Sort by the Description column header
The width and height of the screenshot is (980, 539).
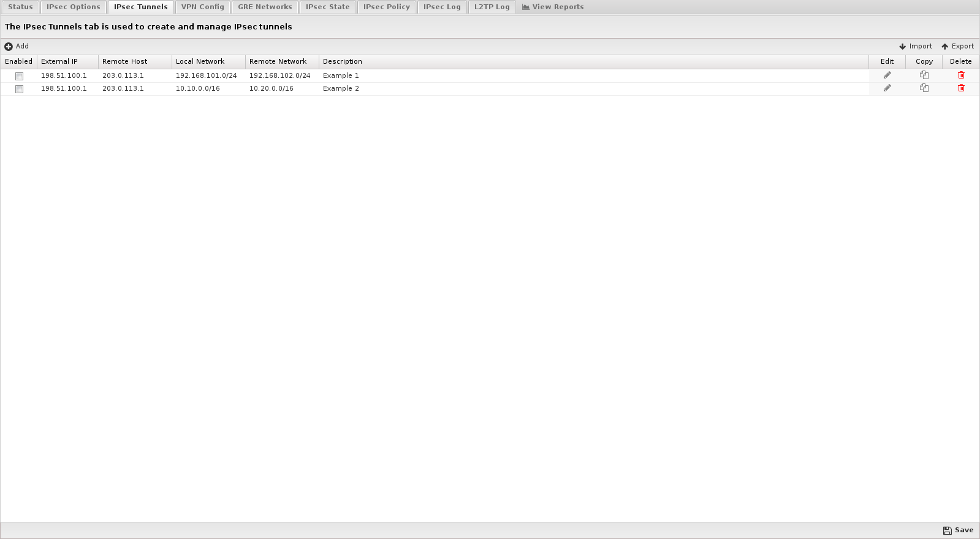[594, 62]
